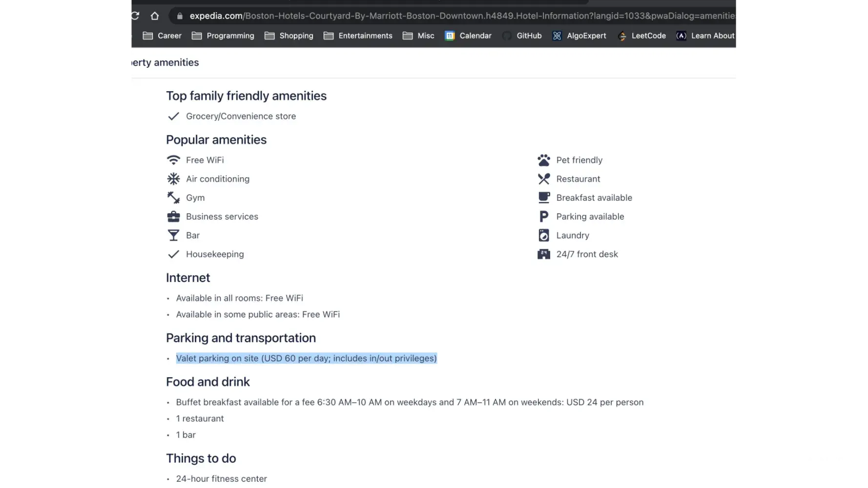Open the Entertainments bookmarks folder
The image size is (868, 488).
[358, 36]
